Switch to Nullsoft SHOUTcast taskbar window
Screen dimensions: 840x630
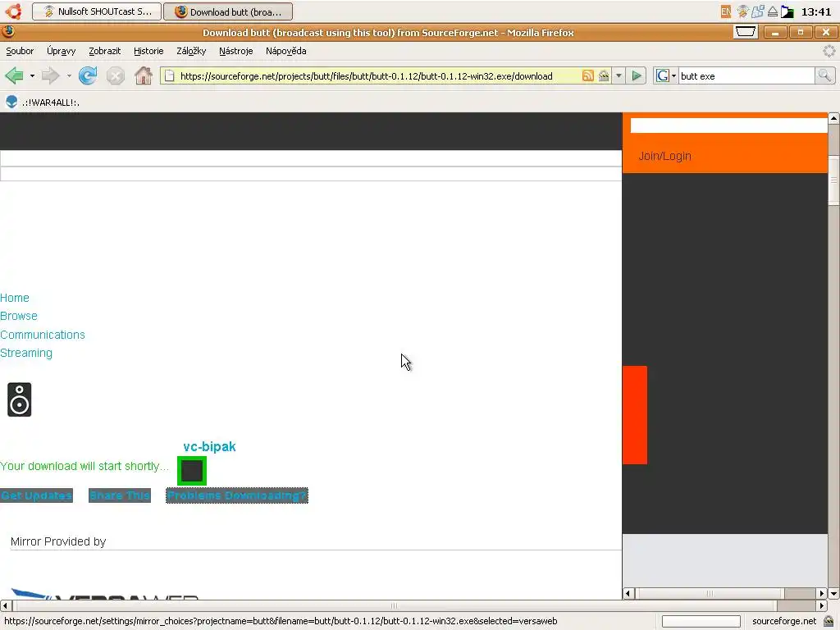pyautogui.click(x=97, y=11)
